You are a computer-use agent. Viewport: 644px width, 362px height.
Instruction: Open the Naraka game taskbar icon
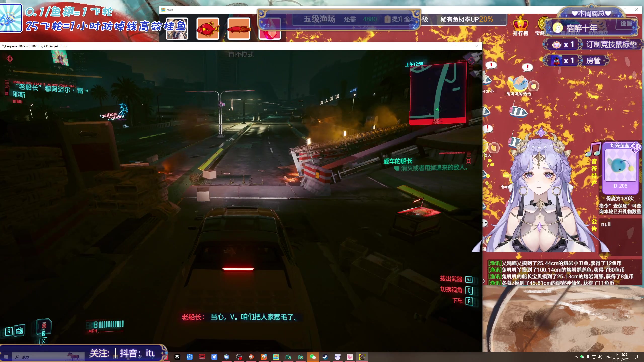tap(202, 357)
